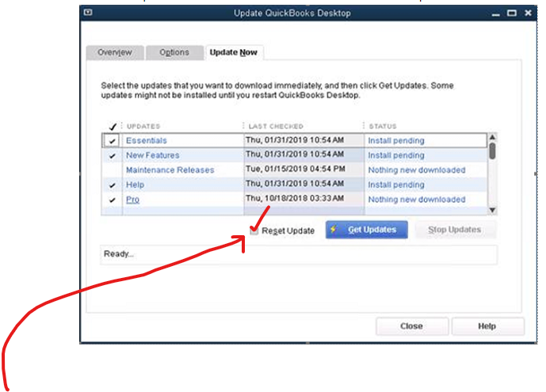Viewport: 546px width, 392px height.
Task: Click the Essentials last checked date cell
Action: tap(295, 140)
